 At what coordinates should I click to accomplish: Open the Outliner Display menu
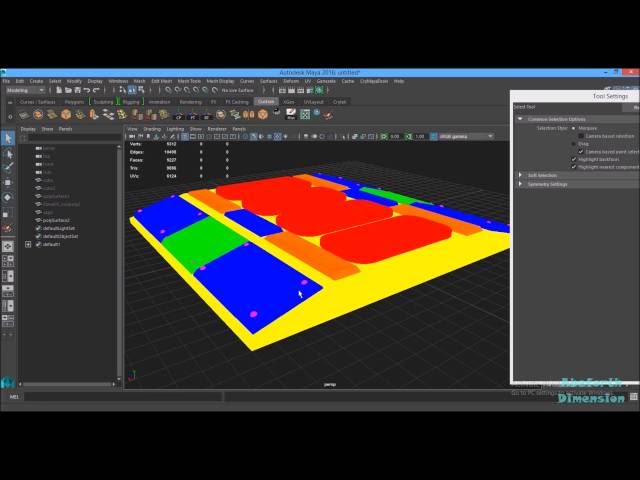click(28, 129)
